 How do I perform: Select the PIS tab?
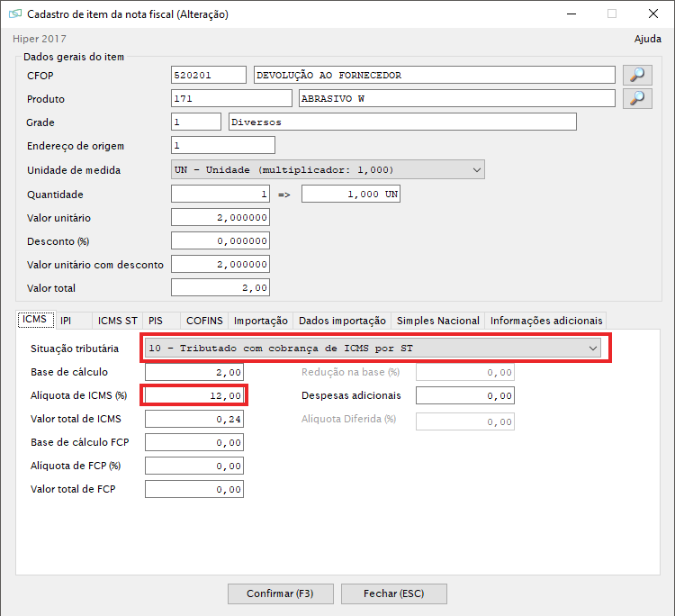pyautogui.click(x=156, y=321)
